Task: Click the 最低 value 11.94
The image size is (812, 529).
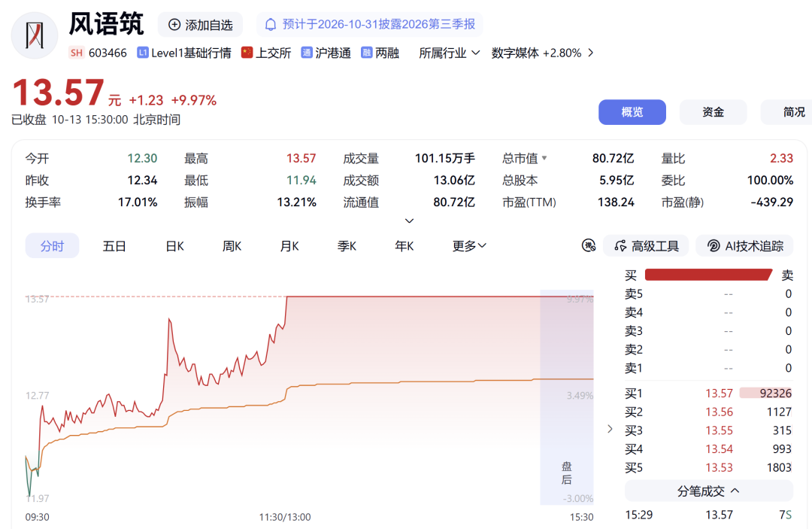Action: coord(301,180)
